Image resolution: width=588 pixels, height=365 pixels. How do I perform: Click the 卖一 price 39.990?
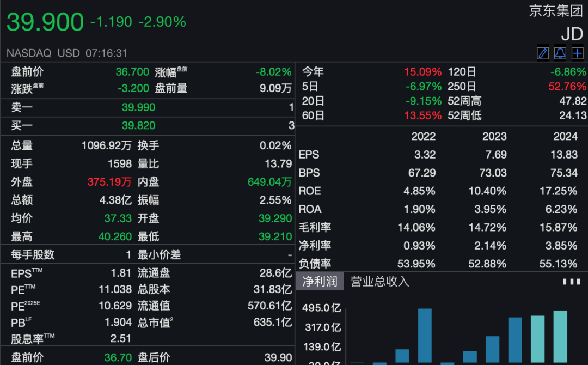pos(138,107)
